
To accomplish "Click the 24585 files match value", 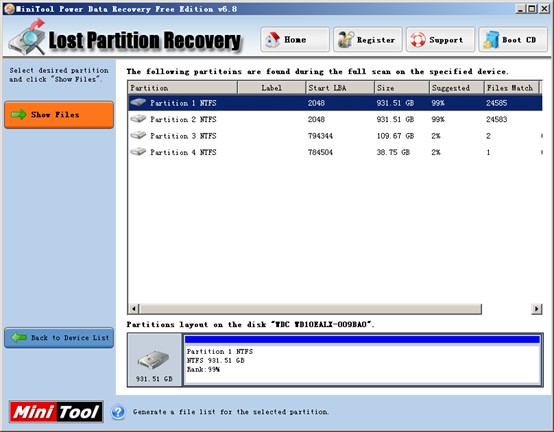I will click(x=496, y=103).
